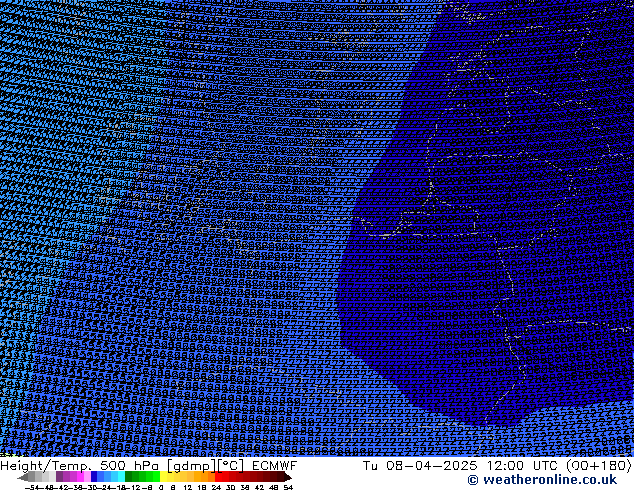The image size is (634, 490).
Task: Click the gray left arrow end of colorbar
Action: point(23,477)
